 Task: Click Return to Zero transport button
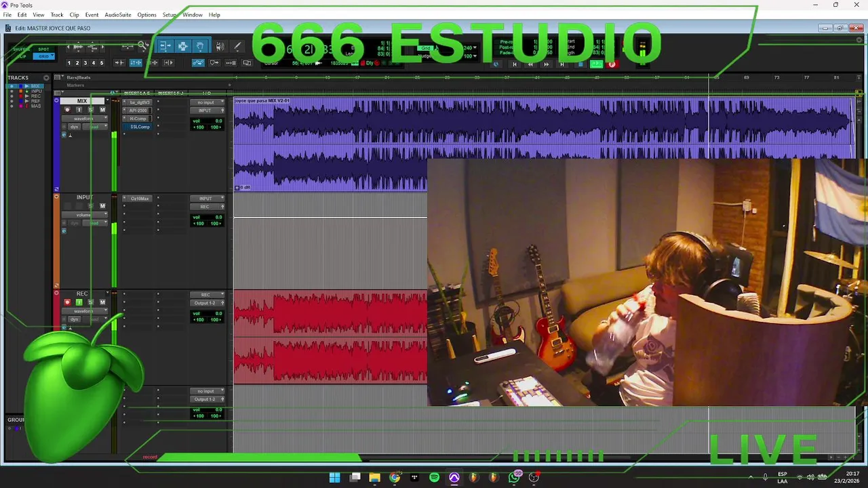tap(515, 64)
